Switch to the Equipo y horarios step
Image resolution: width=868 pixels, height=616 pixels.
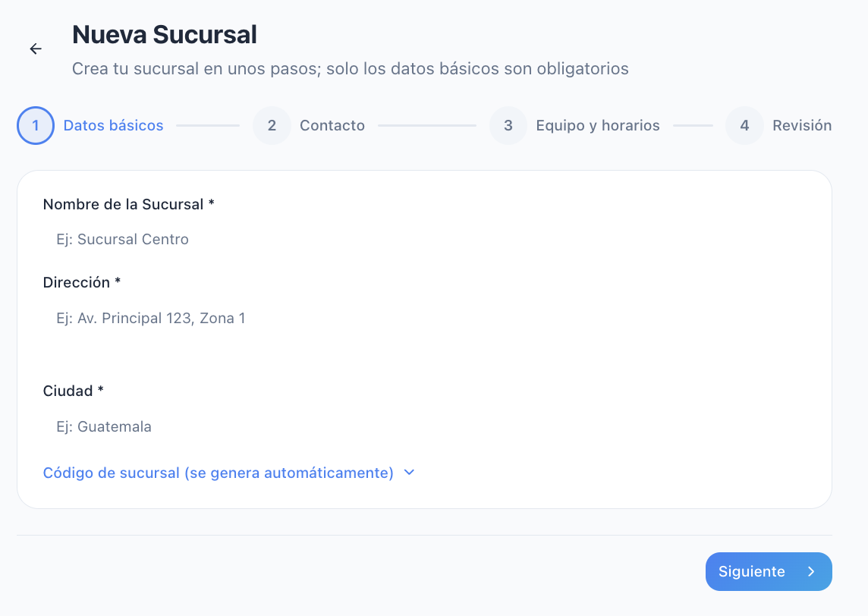pos(598,126)
